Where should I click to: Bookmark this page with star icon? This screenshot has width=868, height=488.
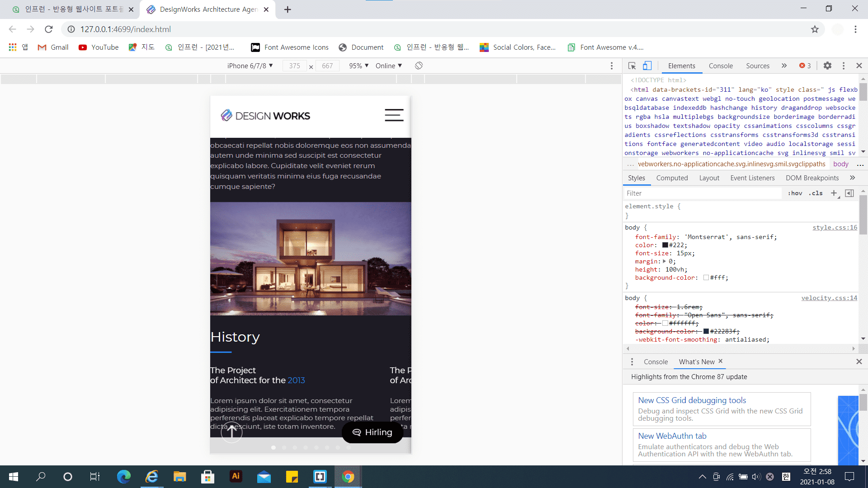click(815, 29)
